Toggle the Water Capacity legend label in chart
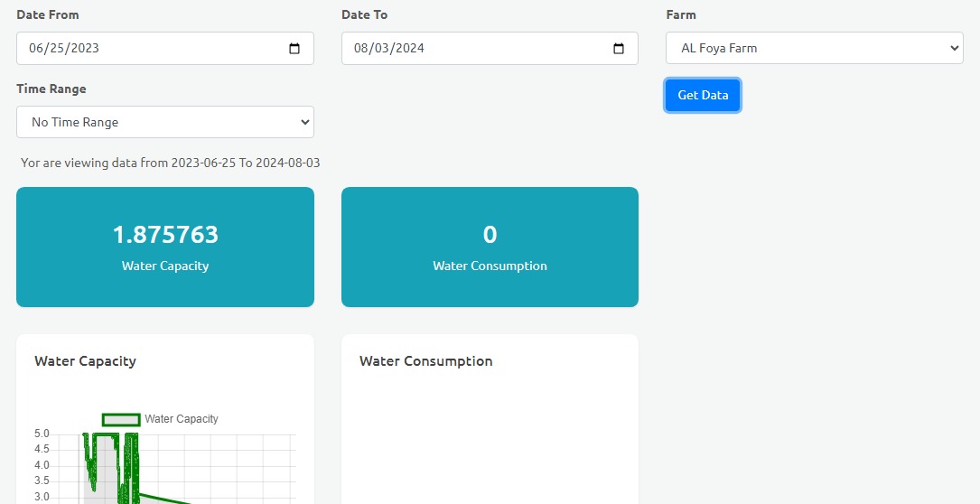 [x=182, y=419]
